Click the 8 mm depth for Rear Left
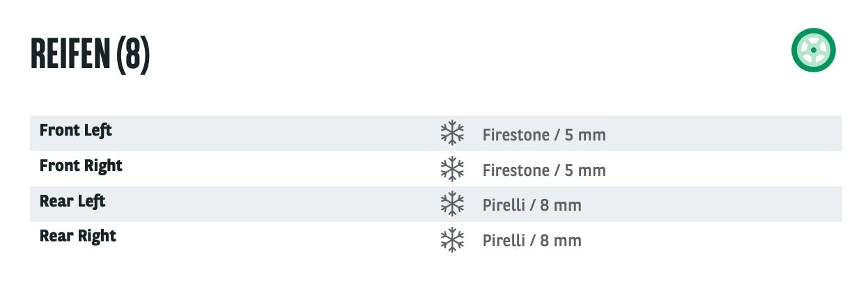Viewport: 868px width, 281px height. tap(561, 206)
